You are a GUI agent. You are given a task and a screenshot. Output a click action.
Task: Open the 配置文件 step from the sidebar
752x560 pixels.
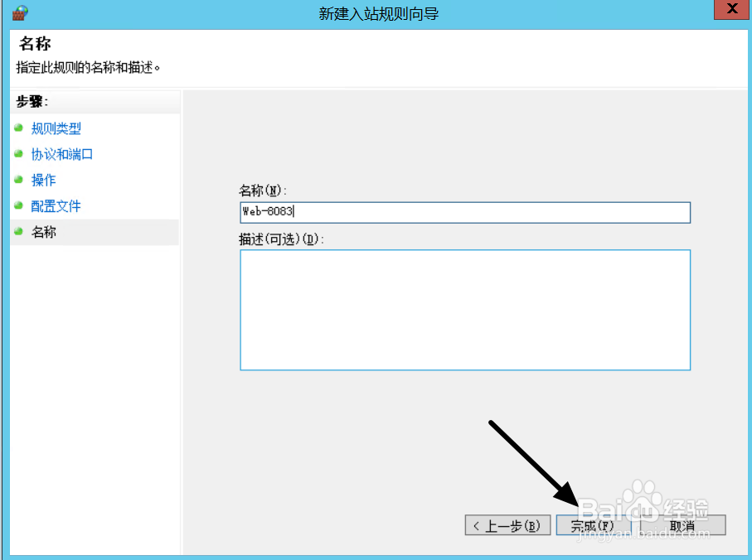[x=56, y=205]
